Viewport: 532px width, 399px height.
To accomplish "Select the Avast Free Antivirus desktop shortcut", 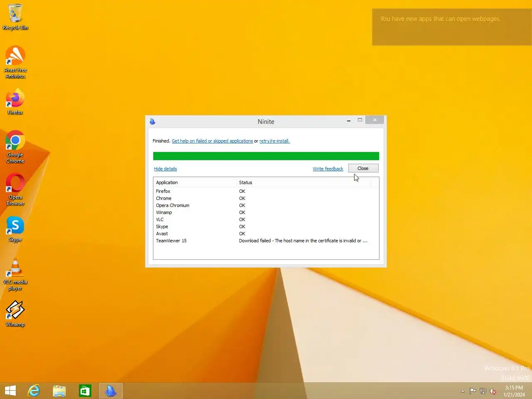I will click(15, 62).
